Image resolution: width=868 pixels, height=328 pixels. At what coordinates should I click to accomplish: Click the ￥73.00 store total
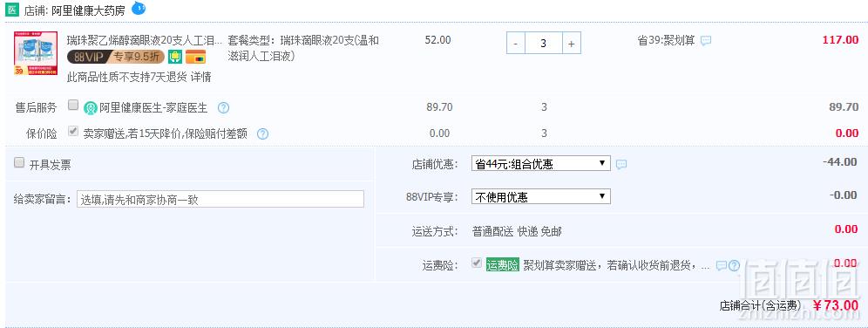[x=836, y=305]
